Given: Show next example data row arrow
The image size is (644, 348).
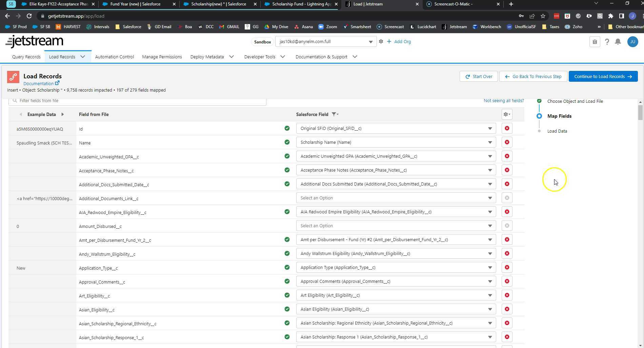Looking at the screenshot, I should pos(62,115).
